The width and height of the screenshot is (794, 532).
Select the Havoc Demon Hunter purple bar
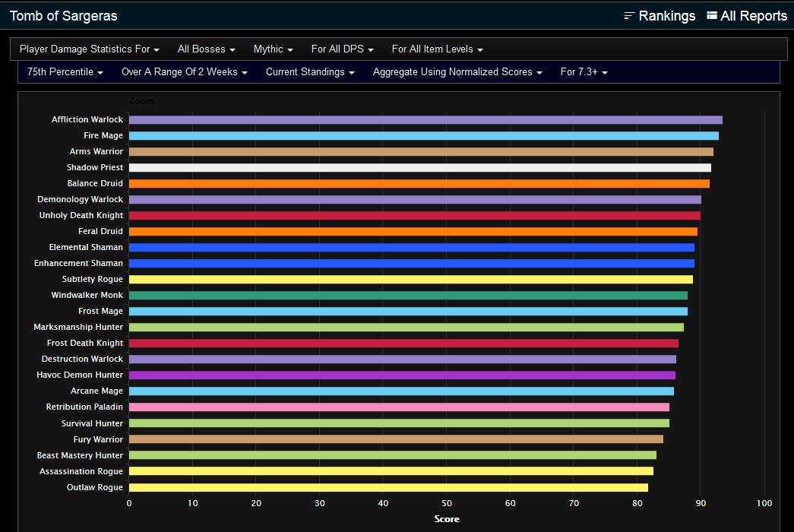402,375
